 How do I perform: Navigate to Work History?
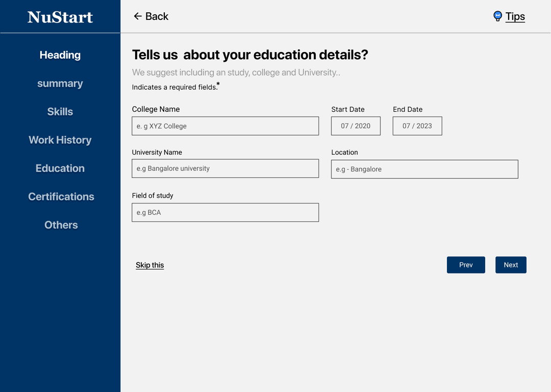tap(60, 140)
